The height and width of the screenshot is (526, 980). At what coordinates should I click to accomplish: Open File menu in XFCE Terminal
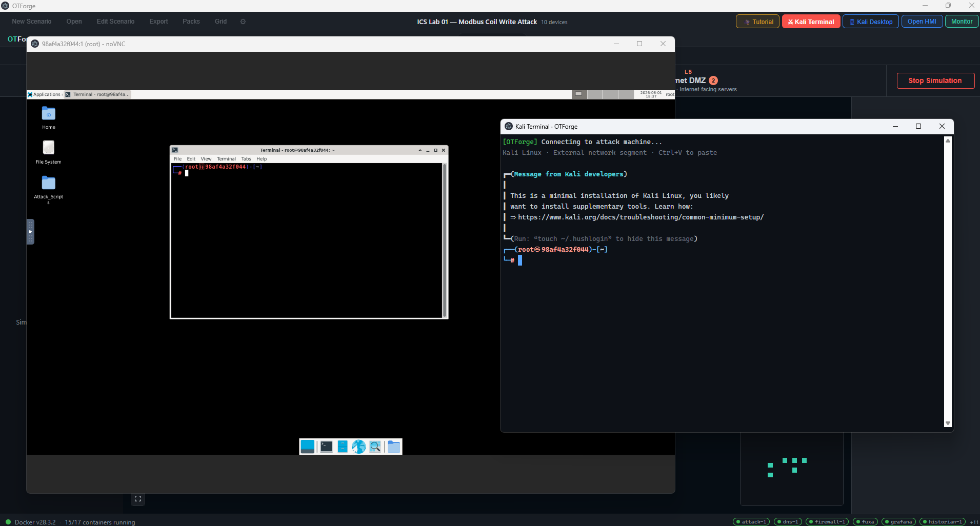click(x=178, y=159)
